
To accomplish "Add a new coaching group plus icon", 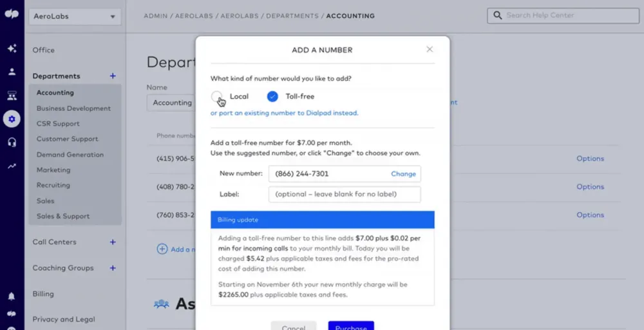I will click(113, 268).
